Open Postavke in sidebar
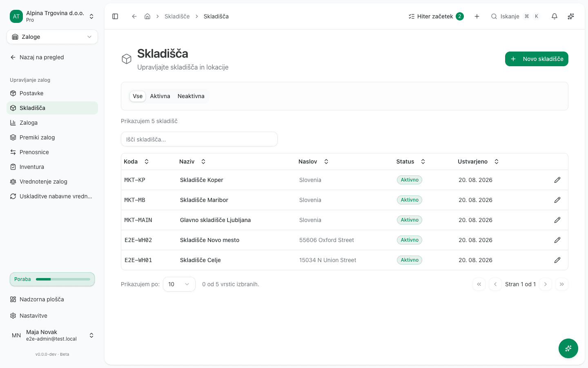Viewport: 588px width, 368px height. pyautogui.click(x=52, y=93)
